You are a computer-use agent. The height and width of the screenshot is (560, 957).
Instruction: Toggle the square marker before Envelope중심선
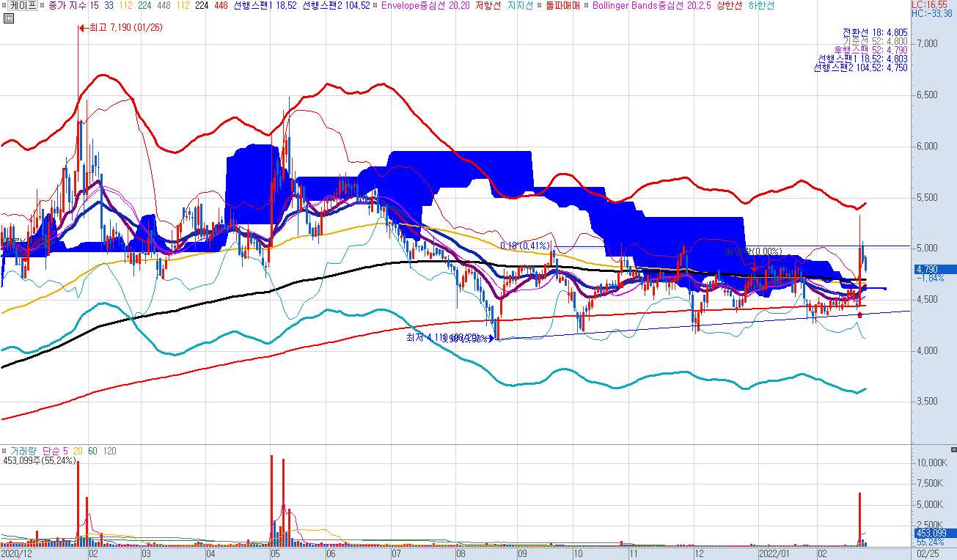click(x=376, y=4)
